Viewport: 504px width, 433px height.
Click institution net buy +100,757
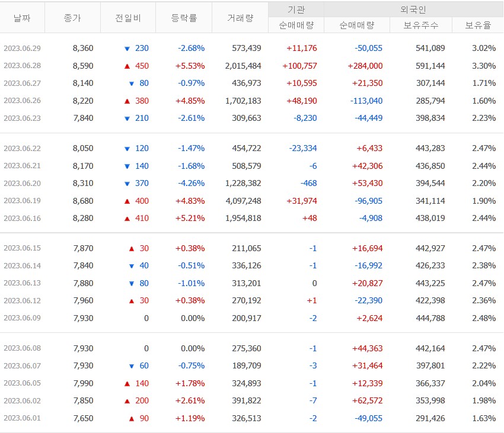pos(299,66)
